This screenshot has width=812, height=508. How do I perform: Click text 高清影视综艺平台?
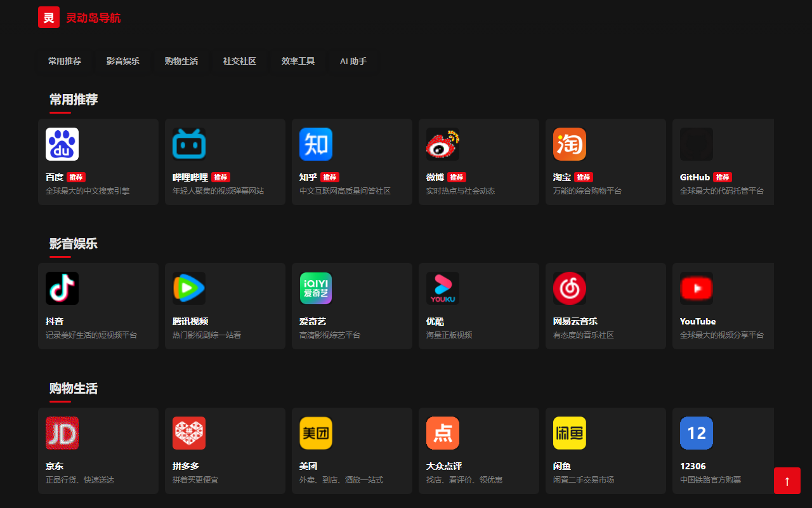[x=330, y=335]
